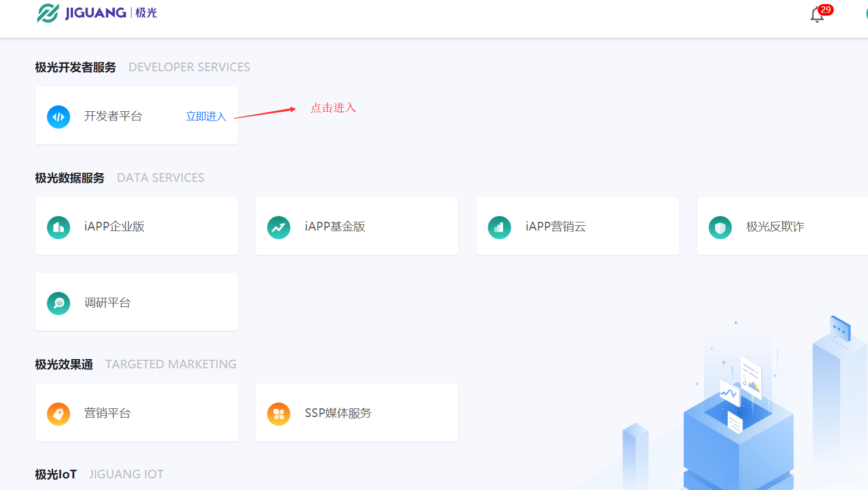Viewport: 868px width, 490px height.
Task: Click the iAPP基金版 trend chart icon
Action: point(279,227)
